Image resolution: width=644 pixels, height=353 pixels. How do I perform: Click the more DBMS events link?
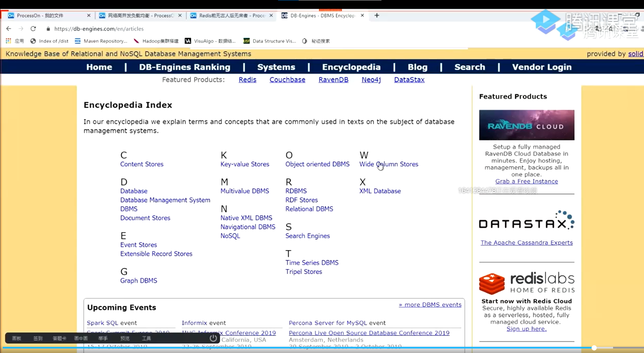coord(430,305)
